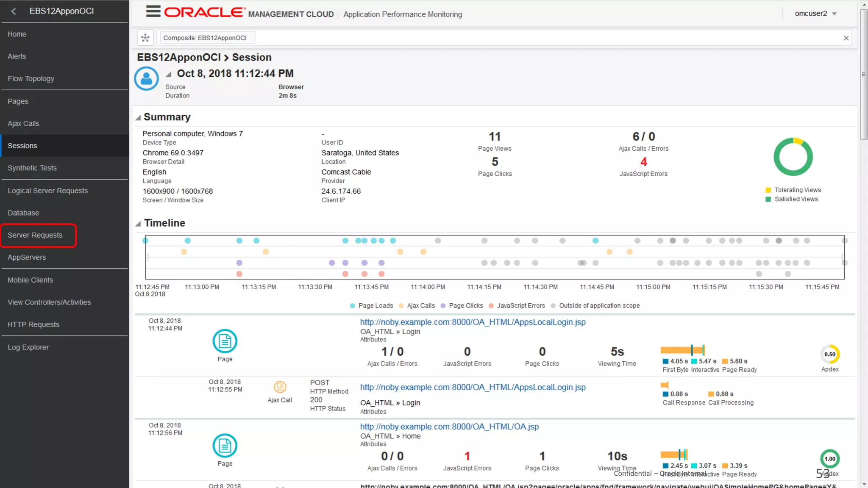Screen dimensions: 868x488
Task: Click the 0.50 Apdex gauge
Action: [x=830, y=354]
